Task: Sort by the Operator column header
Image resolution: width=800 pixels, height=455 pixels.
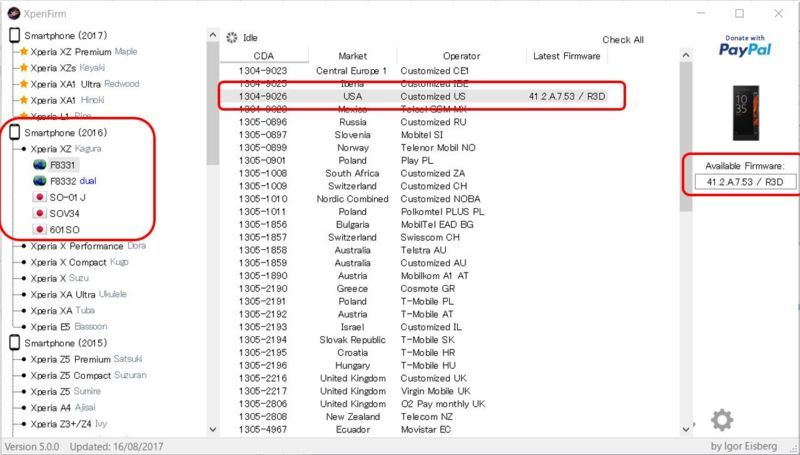Action: pyautogui.click(x=461, y=56)
